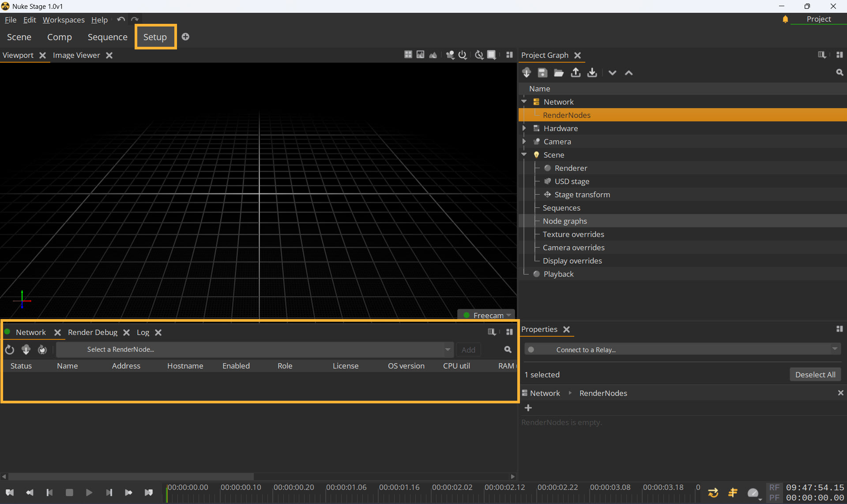Viewport: 847px width, 504px height.
Task: Click the refresh icon in Network panel
Action: pos(10,350)
